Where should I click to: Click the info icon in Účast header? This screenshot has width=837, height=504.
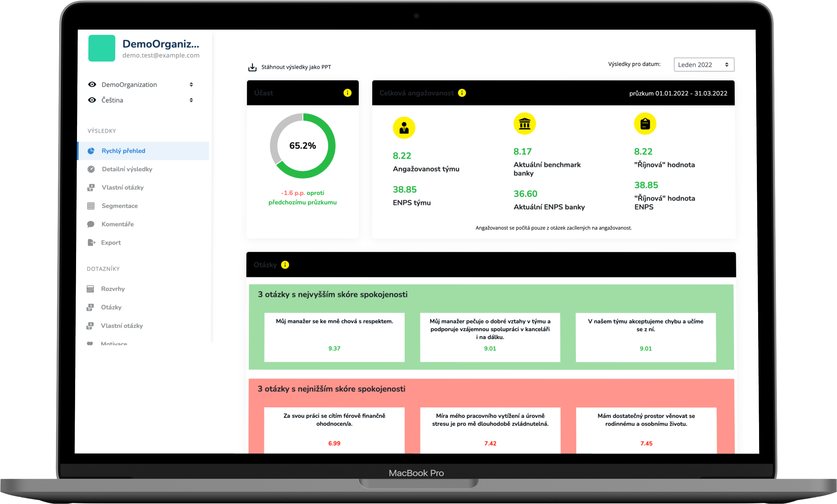point(347,93)
